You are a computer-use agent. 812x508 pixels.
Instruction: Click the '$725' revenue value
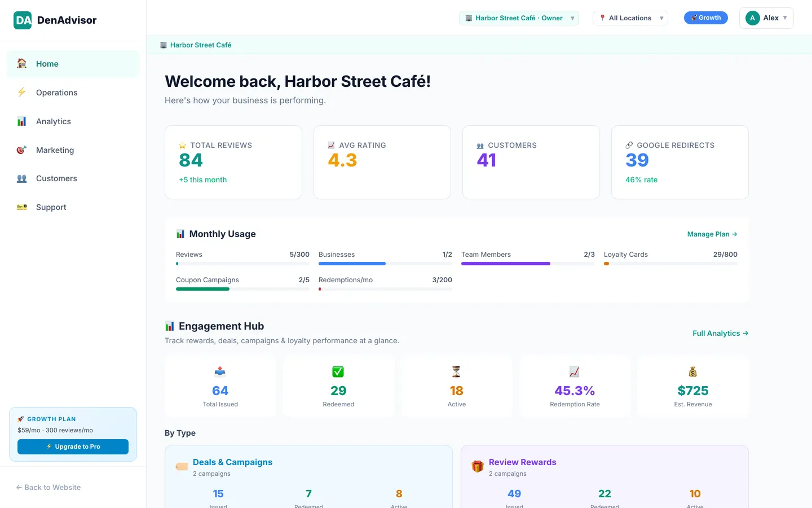tap(693, 391)
